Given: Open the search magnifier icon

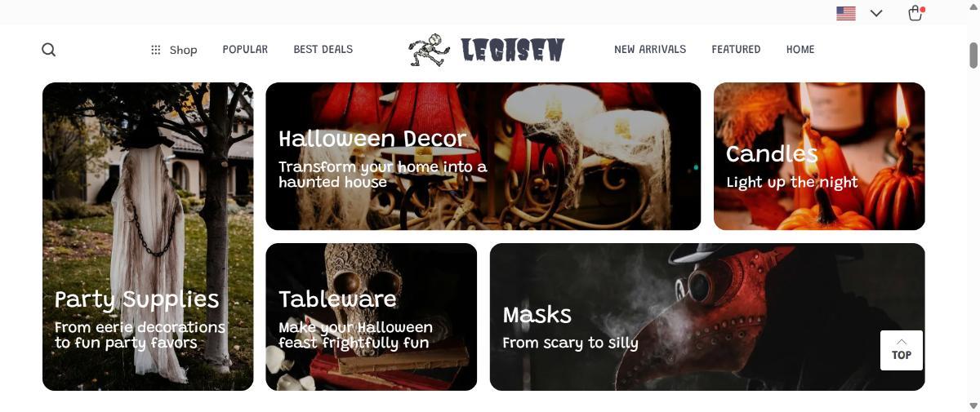Looking at the screenshot, I should click(49, 50).
